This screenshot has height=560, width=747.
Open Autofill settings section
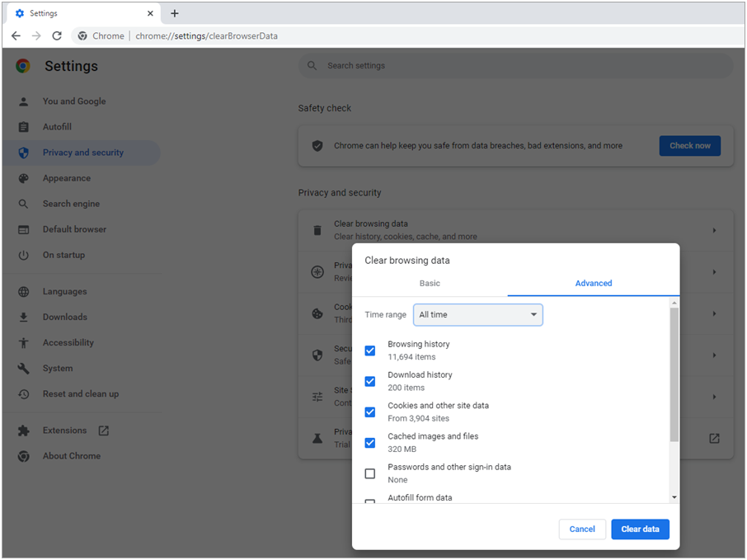coord(57,127)
